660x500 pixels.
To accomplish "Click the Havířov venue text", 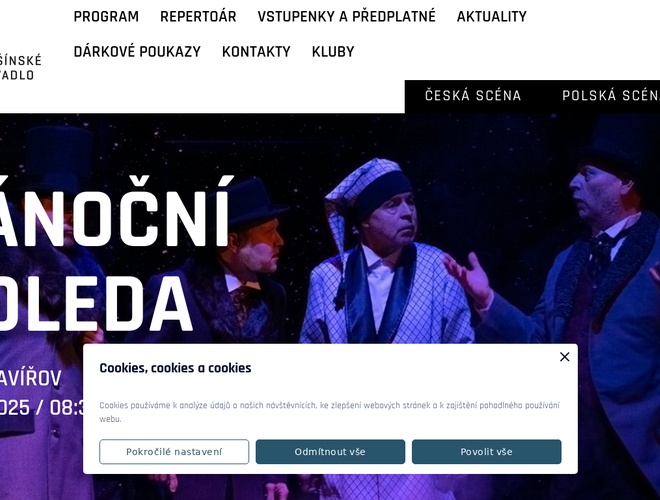I will click(x=31, y=378).
